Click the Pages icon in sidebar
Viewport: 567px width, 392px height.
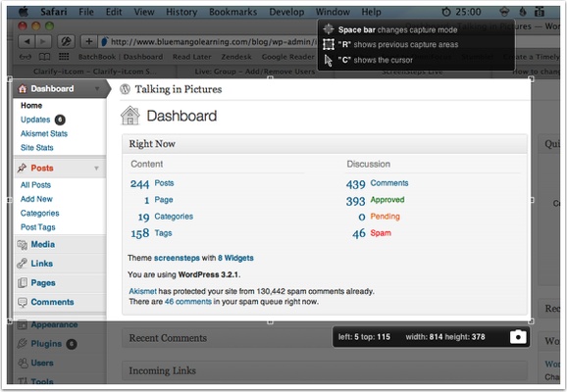coord(23,282)
